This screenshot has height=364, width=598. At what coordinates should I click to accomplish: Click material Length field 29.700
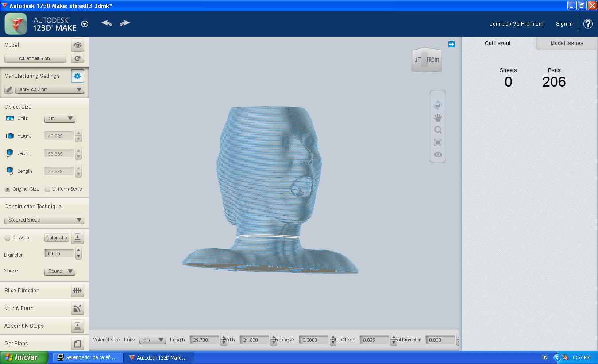[x=204, y=340]
